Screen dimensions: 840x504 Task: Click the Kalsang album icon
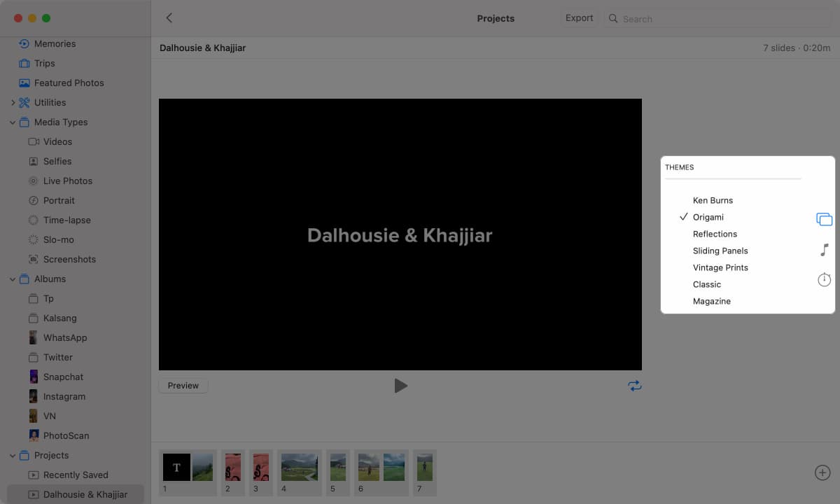[33, 318]
